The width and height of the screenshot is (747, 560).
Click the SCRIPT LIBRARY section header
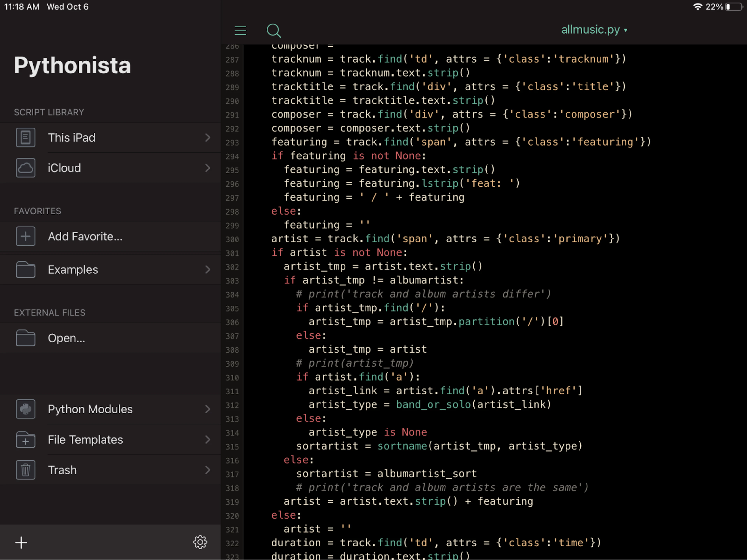(49, 112)
